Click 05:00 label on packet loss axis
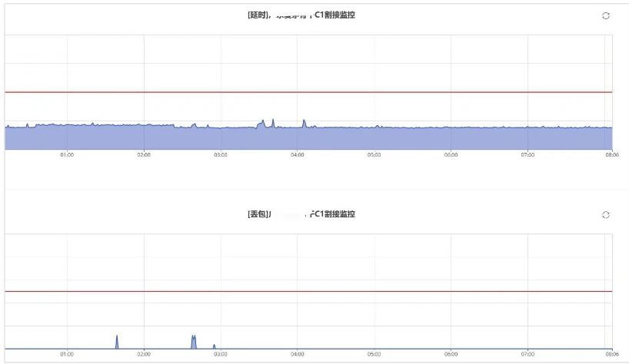Viewport: 629px width, 364px height. [374, 354]
